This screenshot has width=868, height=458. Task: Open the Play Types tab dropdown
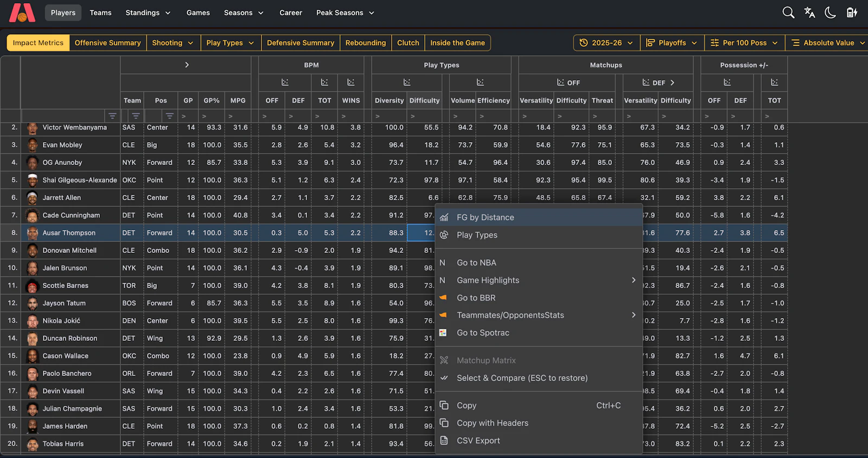click(x=230, y=43)
